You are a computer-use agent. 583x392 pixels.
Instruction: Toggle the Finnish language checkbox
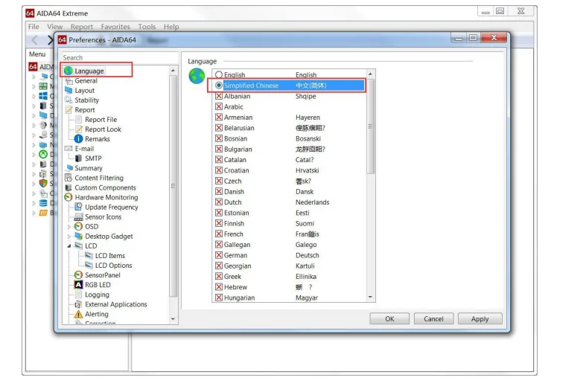219,223
